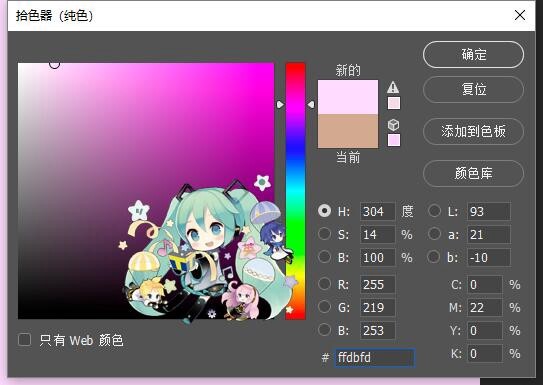Select the G green radio button
The width and height of the screenshot is (543, 385).
324,306
